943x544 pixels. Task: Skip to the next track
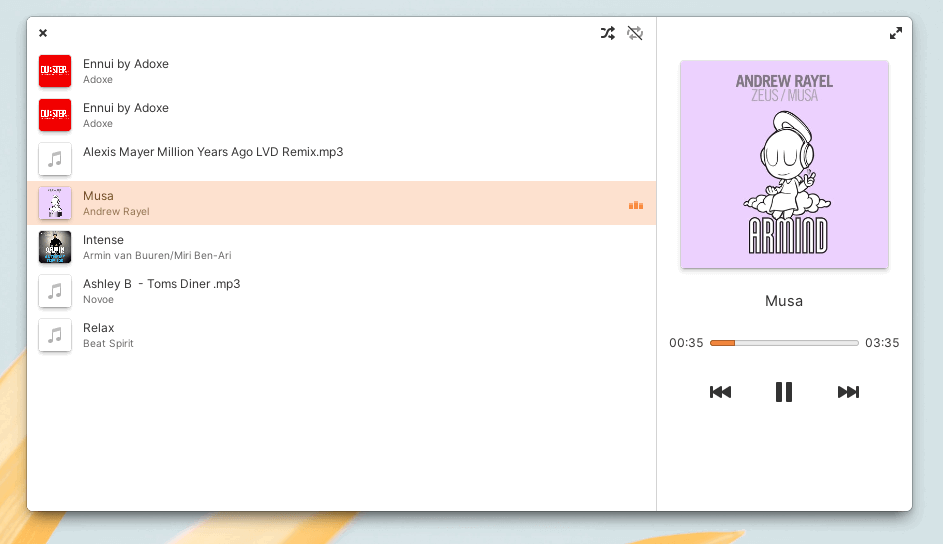tap(848, 392)
